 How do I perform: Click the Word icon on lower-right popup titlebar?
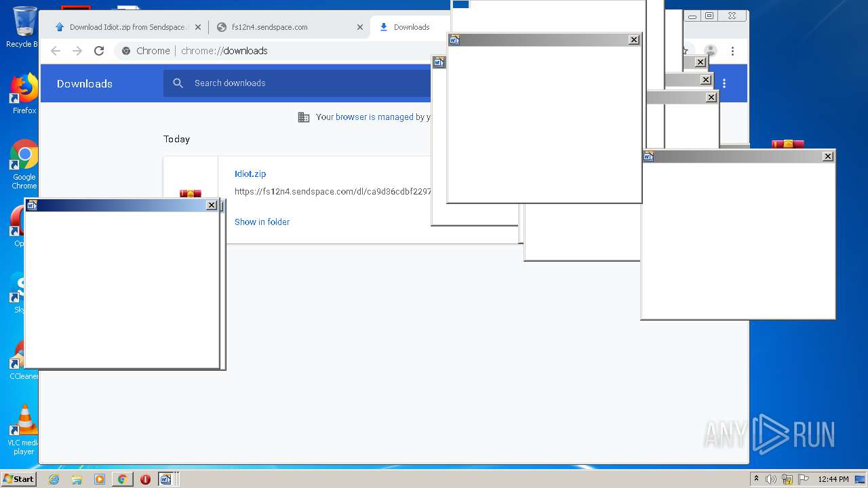point(648,157)
